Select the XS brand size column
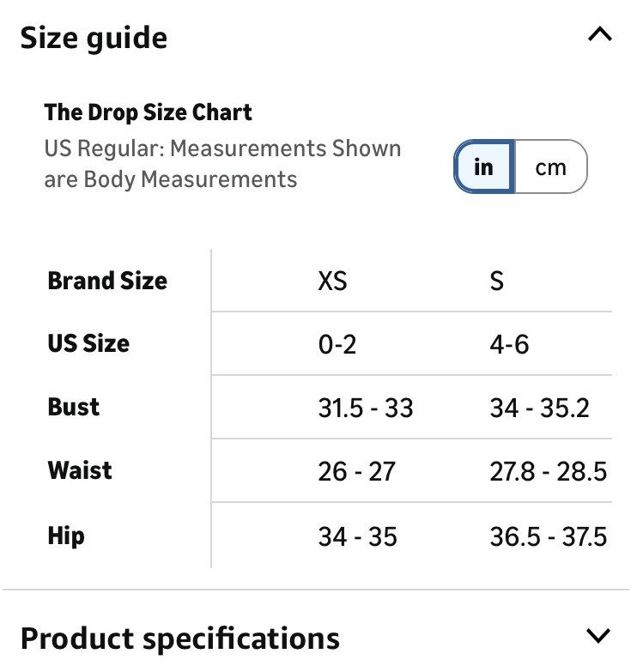637x672 pixels. [332, 282]
